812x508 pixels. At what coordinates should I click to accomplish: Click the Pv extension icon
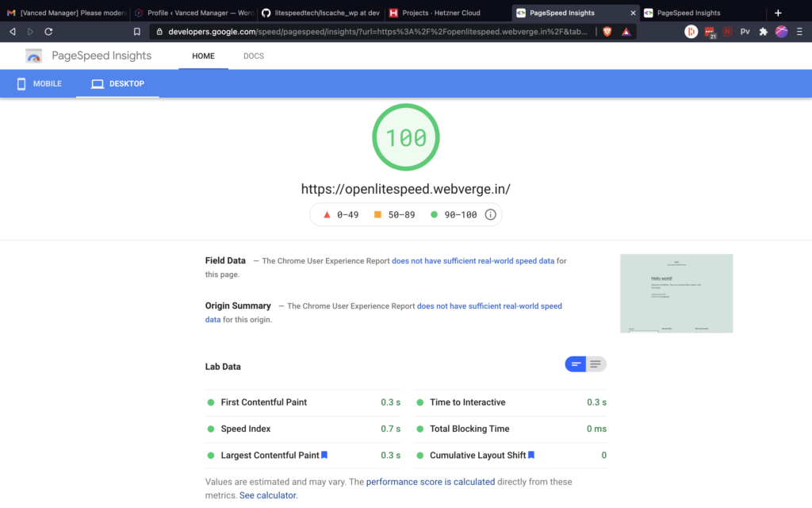click(x=744, y=31)
